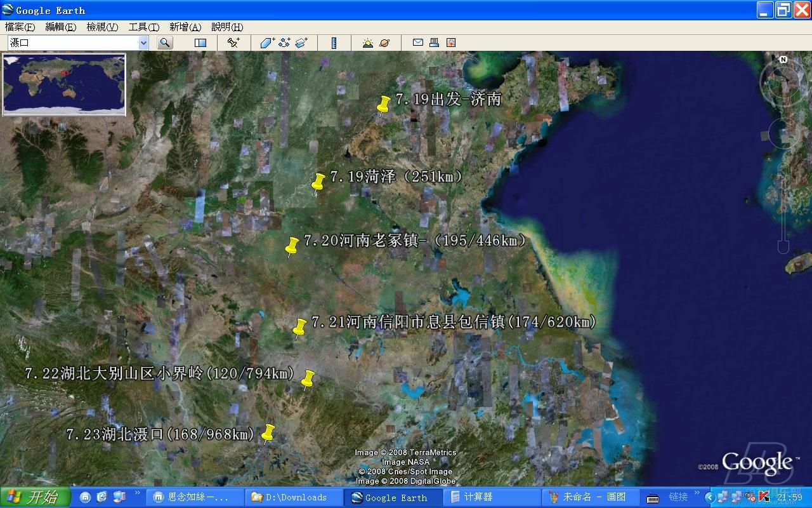Viewport: 812px width, 508px height.
Task: View in Google Maps icon
Action: pos(450,43)
